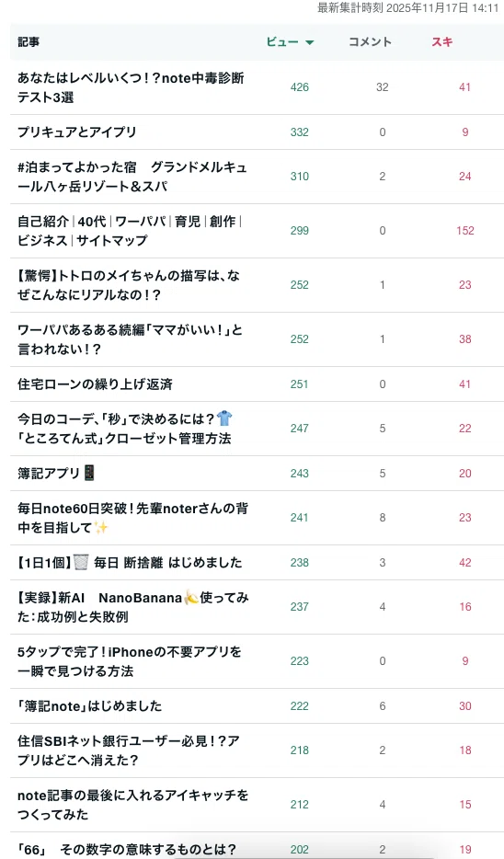The width and height of the screenshot is (504, 859).
Task: Click the phone emoji beside 簿記アプリ
Action: pyautogui.click(x=89, y=473)
